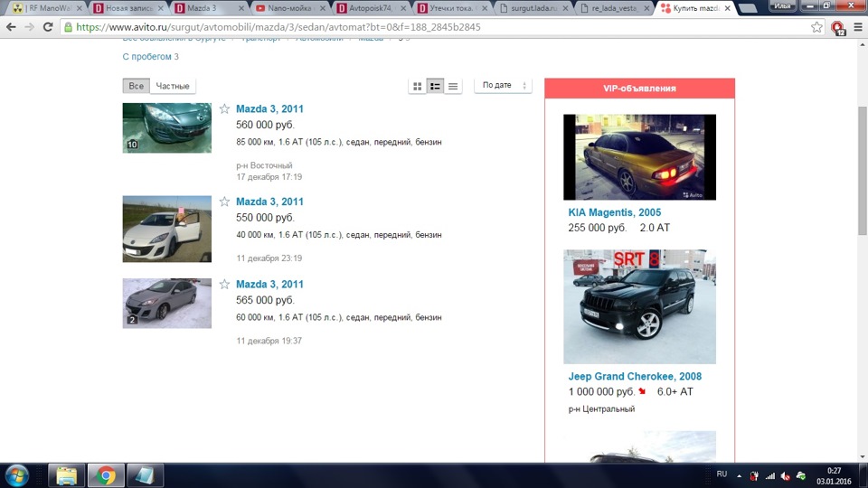
Task: Open the Windows Start menu
Action: [16, 476]
